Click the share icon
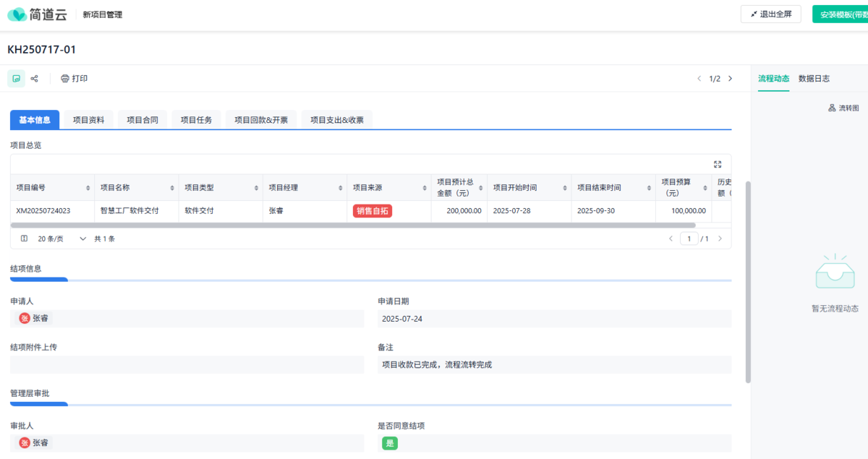This screenshot has width=868, height=459. (35, 78)
